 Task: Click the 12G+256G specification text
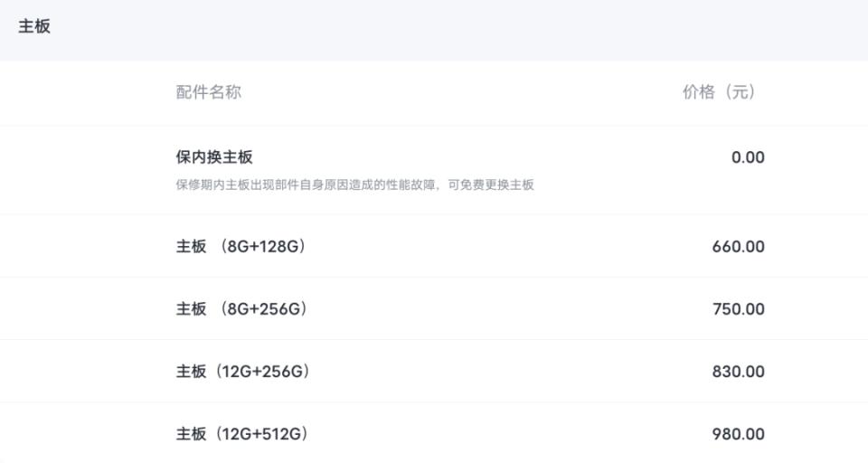[x=262, y=372]
